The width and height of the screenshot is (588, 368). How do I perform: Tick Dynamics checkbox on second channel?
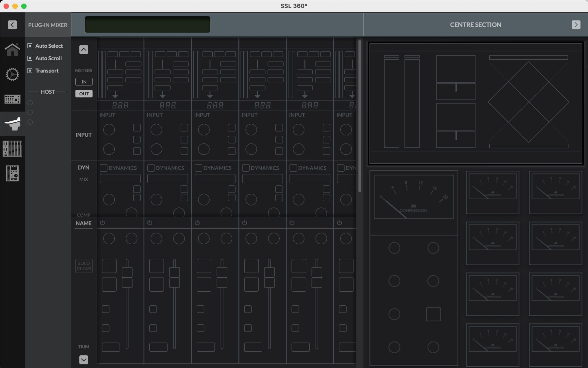point(151,168)
